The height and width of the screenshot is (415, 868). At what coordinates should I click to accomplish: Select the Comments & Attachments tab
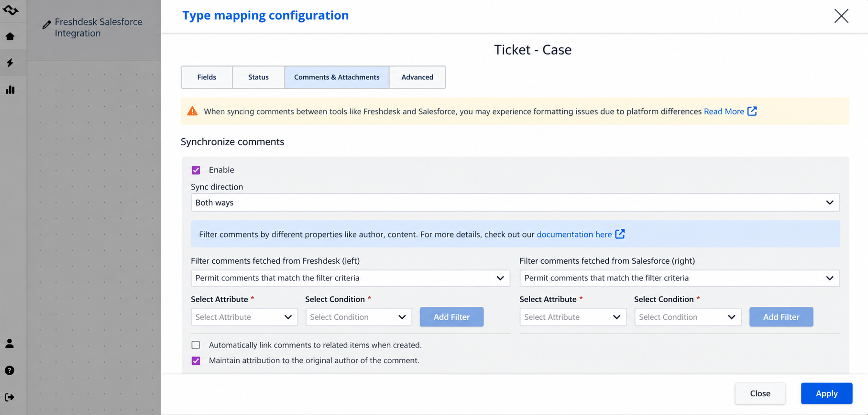[337, 77]
